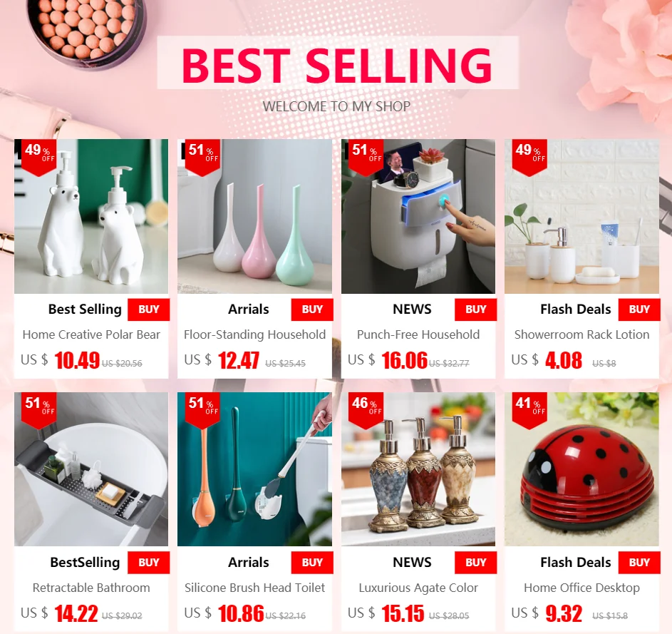Screen dimensions: 672x634
Task: Open the polar bear soap dispenser image
Action: coord(91,216)
